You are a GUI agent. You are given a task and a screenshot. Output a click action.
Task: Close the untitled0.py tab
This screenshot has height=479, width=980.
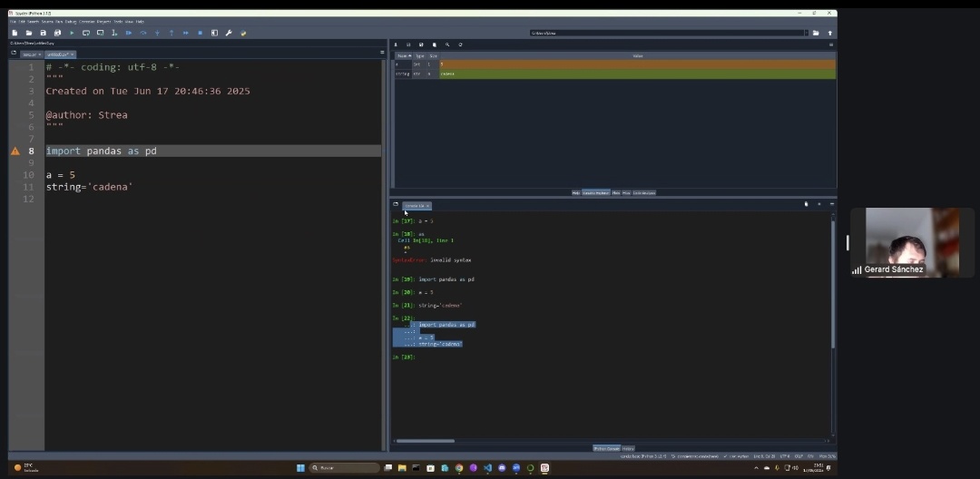click(72, 54)
